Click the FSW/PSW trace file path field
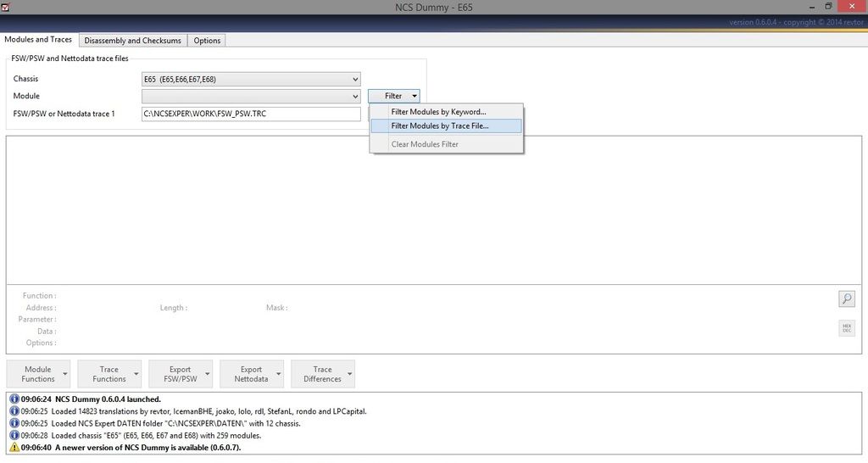 251,114
